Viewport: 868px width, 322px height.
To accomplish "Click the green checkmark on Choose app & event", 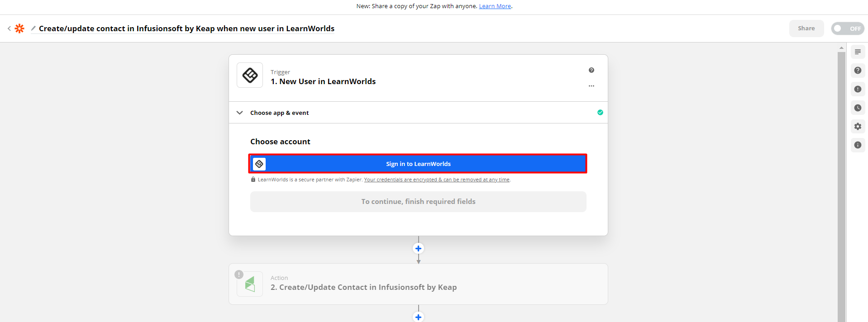I will (600, 112).
